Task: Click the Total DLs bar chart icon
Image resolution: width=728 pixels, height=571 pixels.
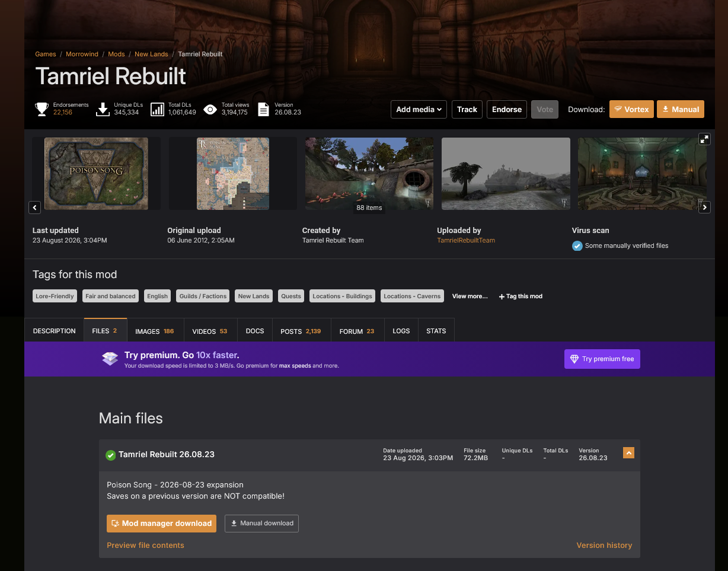Action: point(157,109)
